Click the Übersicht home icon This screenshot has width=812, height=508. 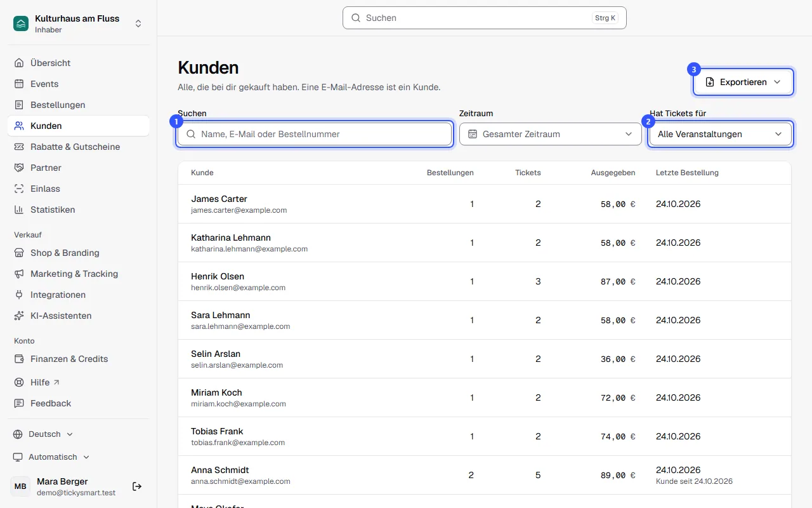click(x=19, y=63)
